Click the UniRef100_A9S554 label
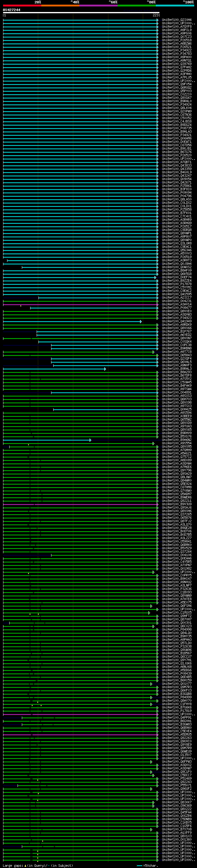The image size is (197, 868). point(176,443)
